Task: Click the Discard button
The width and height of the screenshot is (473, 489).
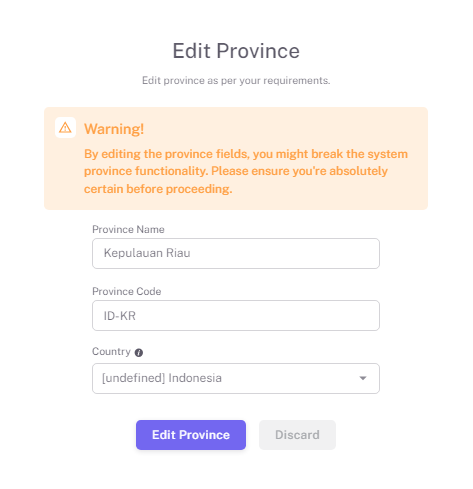Action: pos(297,435)
